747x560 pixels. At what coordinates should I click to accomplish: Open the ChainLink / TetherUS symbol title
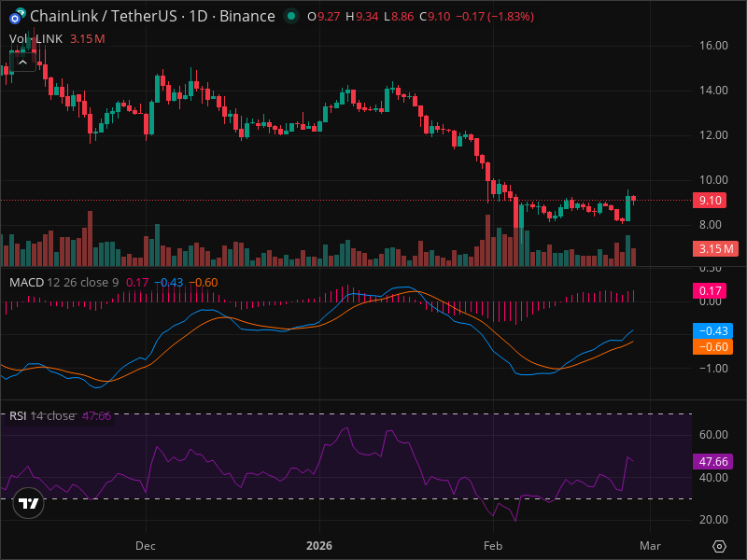(152, 16)
